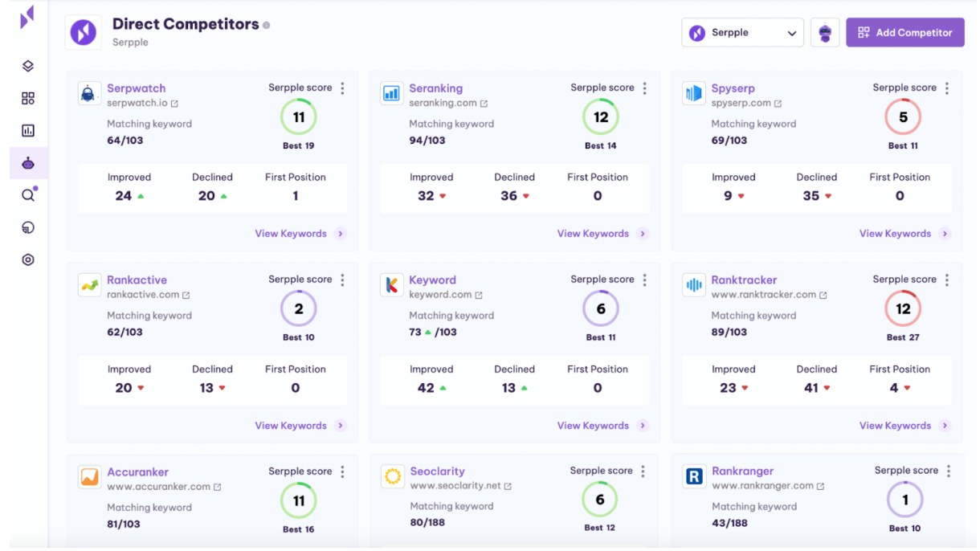Select the competitors robot icon in the sidebar
Screen dimensions: 980x551
click(28, 163)
